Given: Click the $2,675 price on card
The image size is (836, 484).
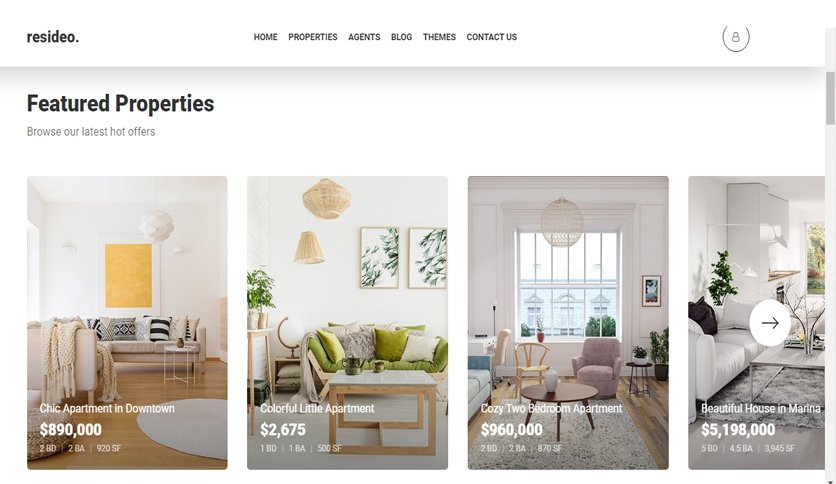Looking at the screenshot, I should pyautogui.click(x=283, y=430).
